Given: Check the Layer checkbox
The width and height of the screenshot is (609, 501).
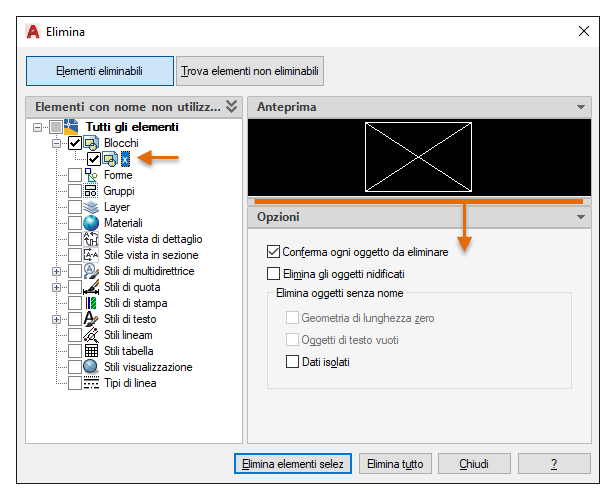Looking at the screenshot, I should (75, 207).
